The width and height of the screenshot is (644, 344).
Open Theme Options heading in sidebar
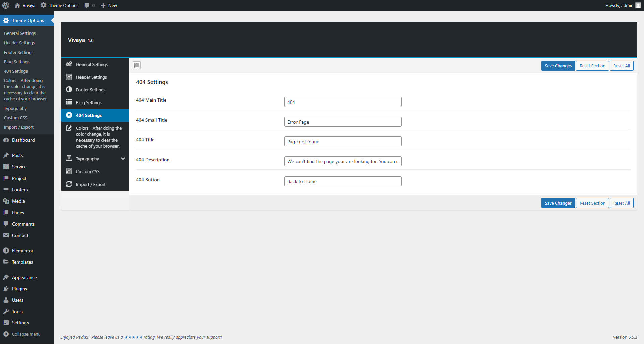(x=27, y=20)
